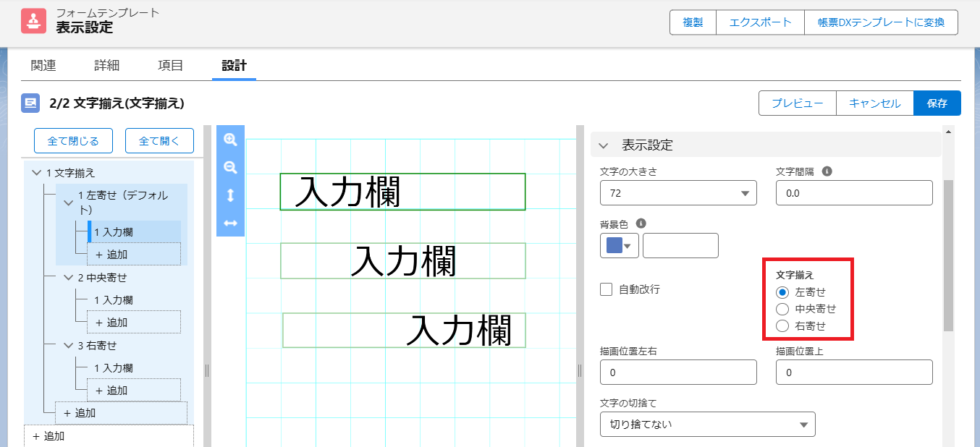Click the プレビュー button
980x447 pixels.
[797, 103]
